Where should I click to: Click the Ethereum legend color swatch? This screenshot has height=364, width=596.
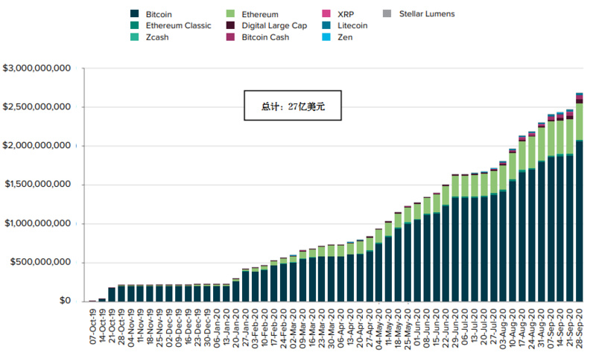pyautogui.click(x=230, y=13)
